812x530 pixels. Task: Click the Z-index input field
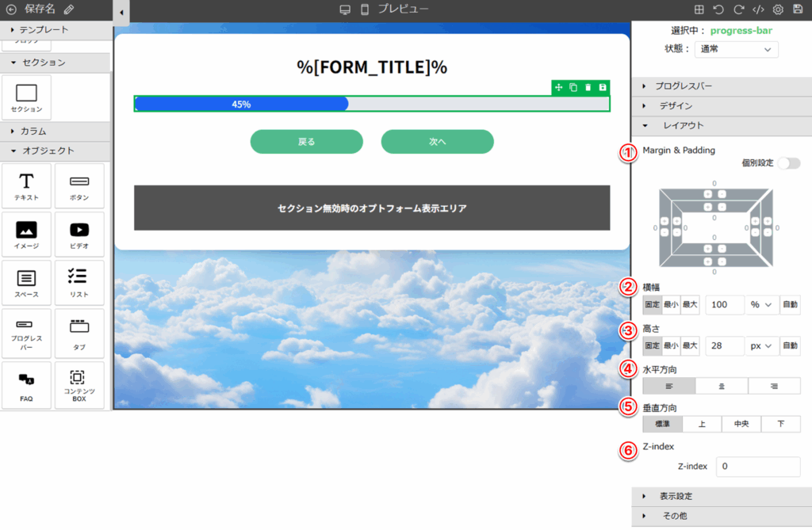tap(757, 467)
